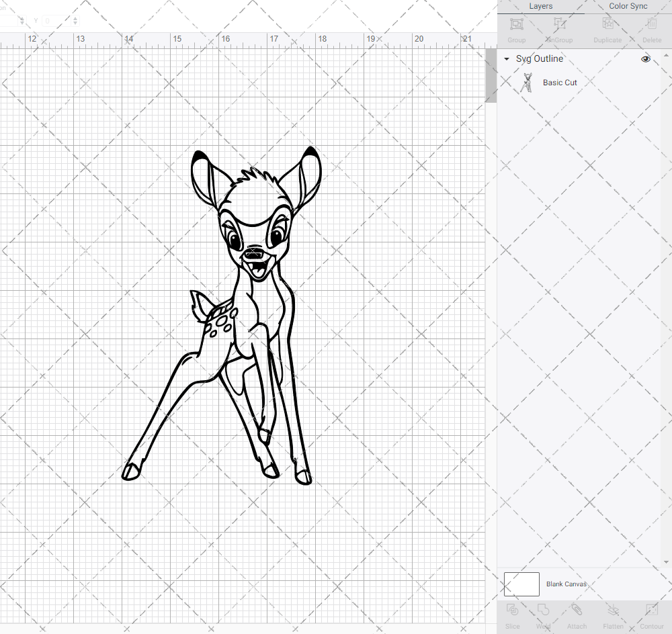Switch to the Color Sync tab

click(628, 7)
